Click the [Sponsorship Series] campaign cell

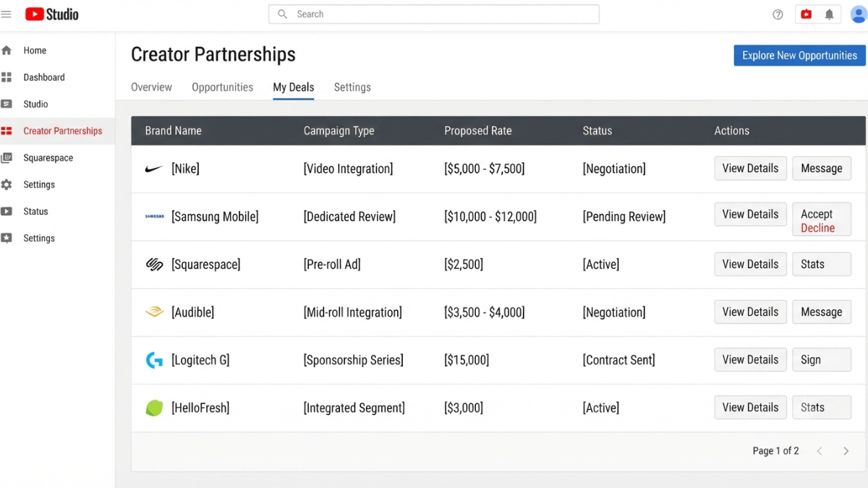click(353, 360)
